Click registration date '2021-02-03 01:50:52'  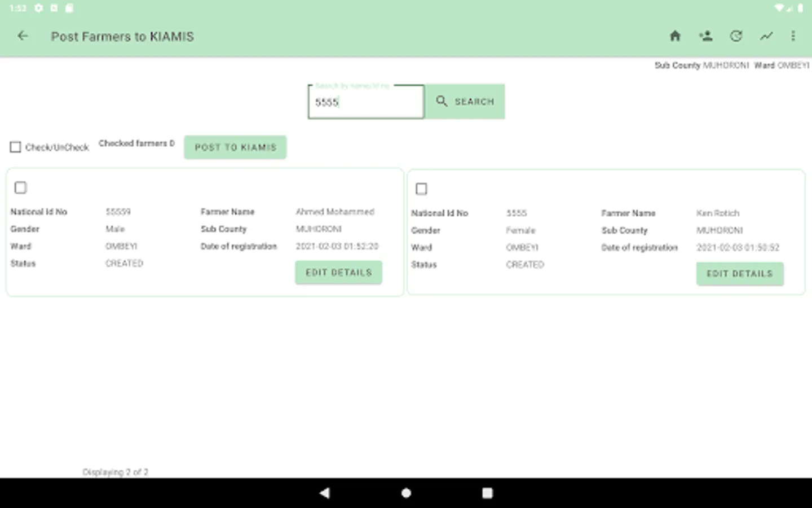(738, 247)
